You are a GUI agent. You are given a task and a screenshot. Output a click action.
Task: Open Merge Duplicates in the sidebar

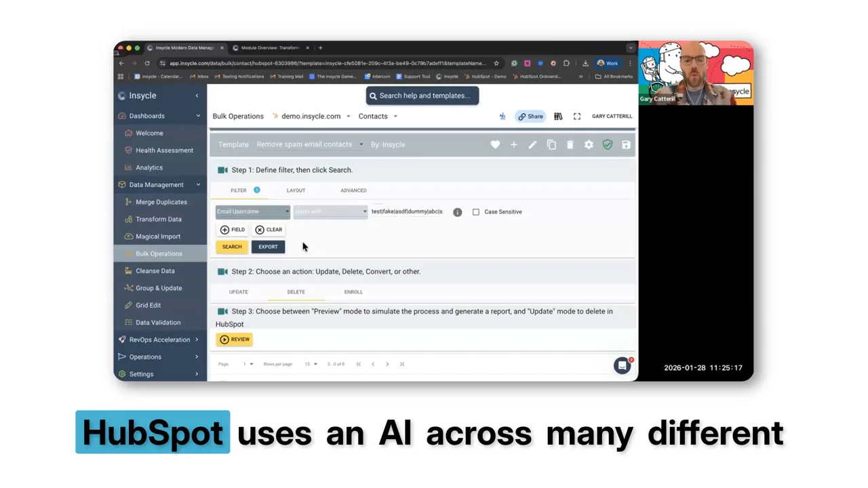click(x=161, y=202)
